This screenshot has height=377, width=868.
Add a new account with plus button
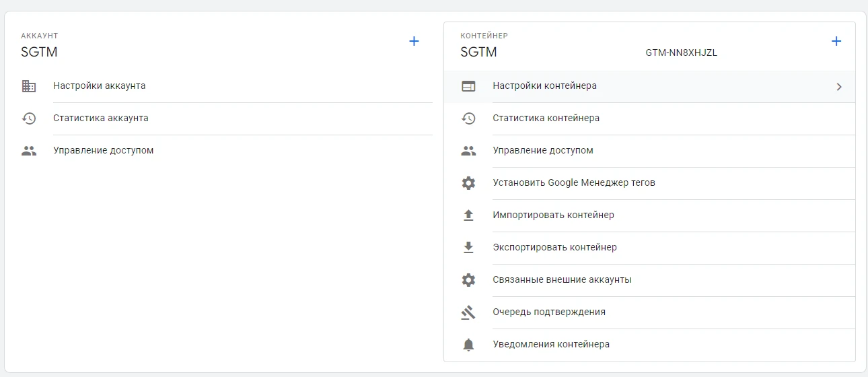[414, 42]
